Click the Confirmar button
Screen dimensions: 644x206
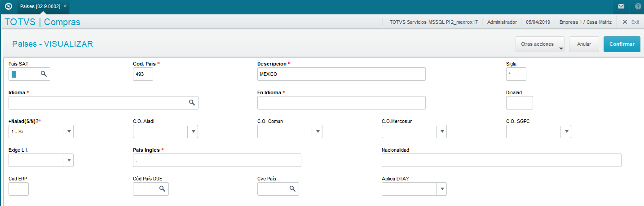tap(622, 44)
